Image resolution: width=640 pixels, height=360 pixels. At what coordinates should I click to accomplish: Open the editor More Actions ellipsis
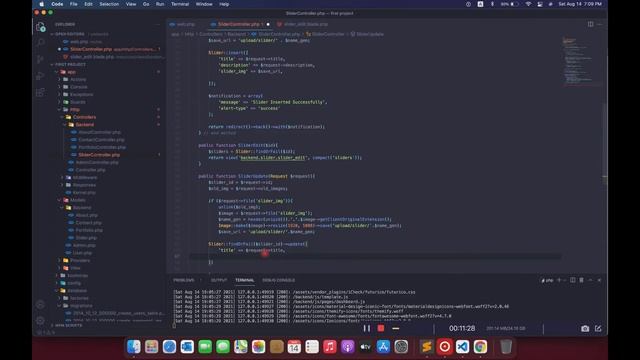(x=599, y=24)
